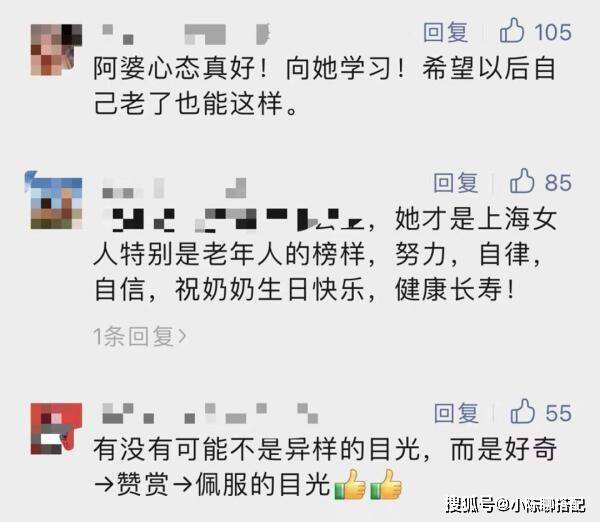600x522 pixels.
Task: Expand the 1条回复 thread
Action: (x=140, y=336)
